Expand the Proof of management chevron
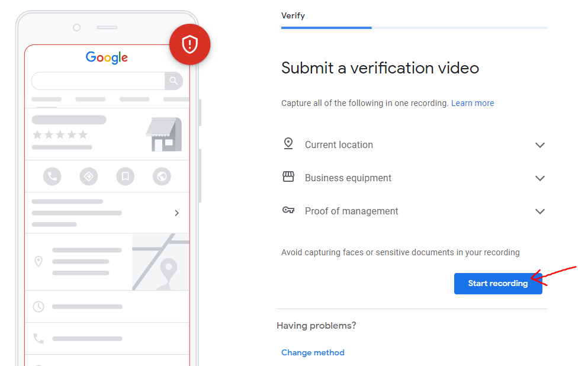Image resolution: width=588 pixels, height=366 pixels. tap(539, 211)
